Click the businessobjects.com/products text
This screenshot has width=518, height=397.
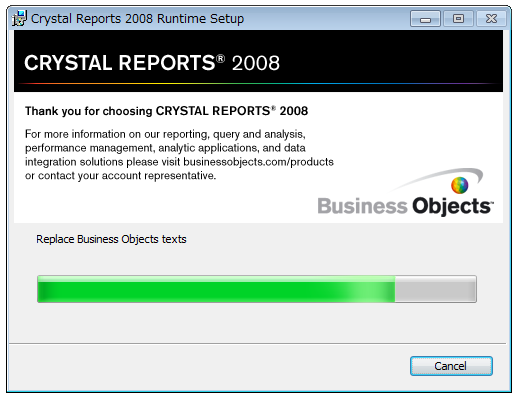[x=258, y=162]
